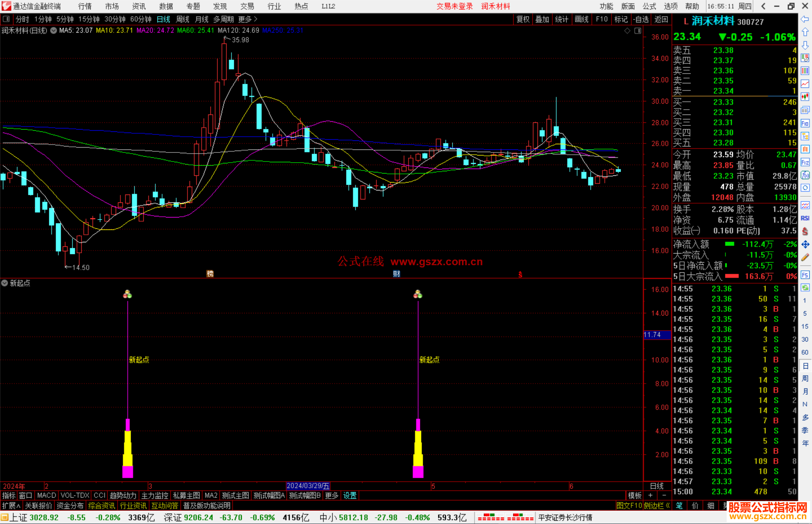The height and width of the screenshot is (524, 812).
Task: Open the F10 sidebar icon
Action: (x=805, y=123)
